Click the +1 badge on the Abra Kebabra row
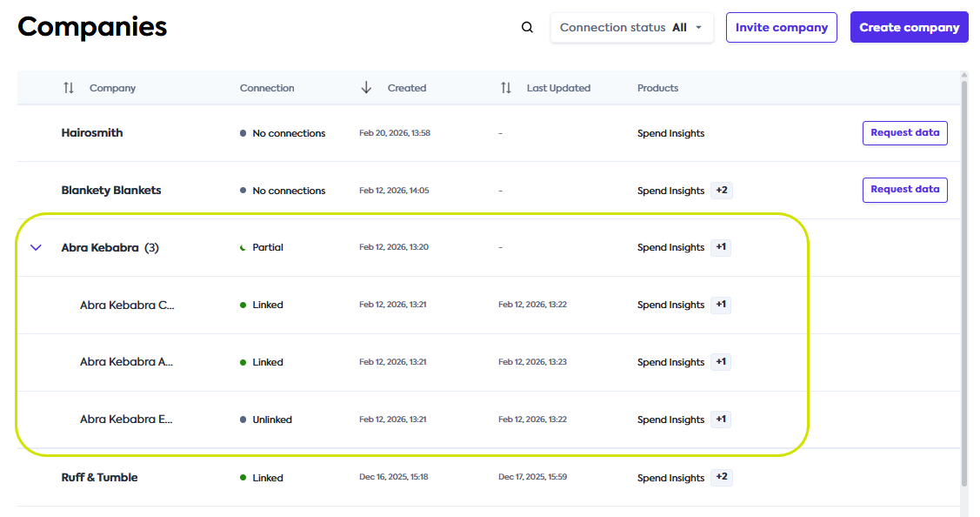The height and width of the screenshot is (517, 980). pos(720,247)
